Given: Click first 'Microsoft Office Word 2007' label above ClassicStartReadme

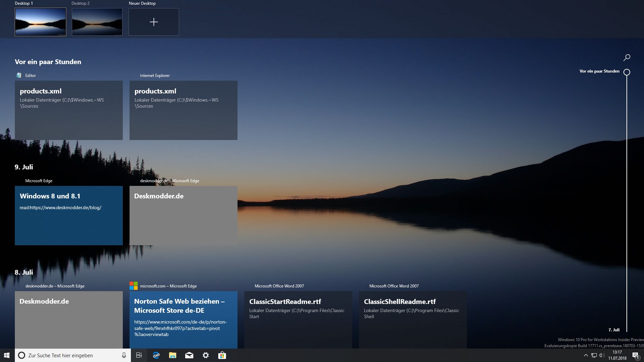Looking at the screenshot, I should click(279, 286).
